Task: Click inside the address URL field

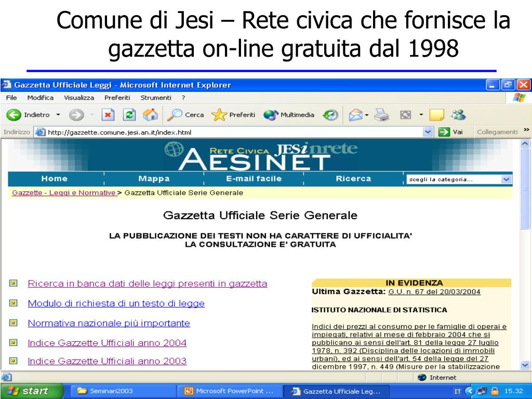Action: click(234, 132)
